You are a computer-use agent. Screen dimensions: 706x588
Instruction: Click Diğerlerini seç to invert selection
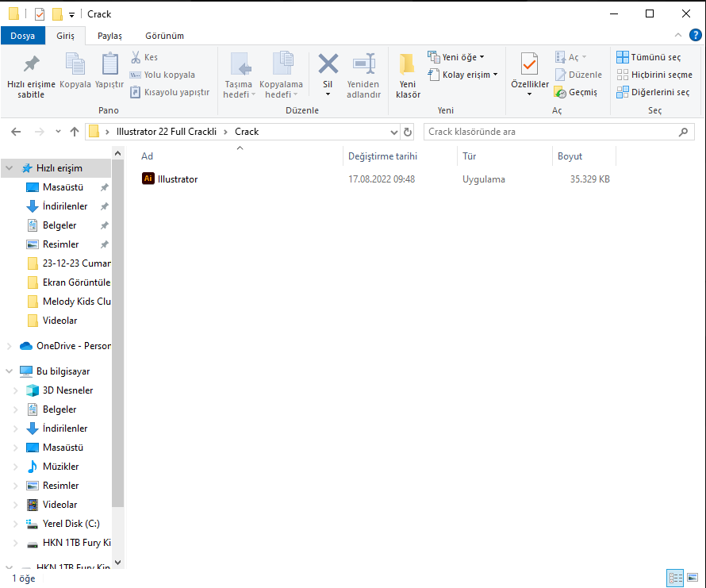653,92
